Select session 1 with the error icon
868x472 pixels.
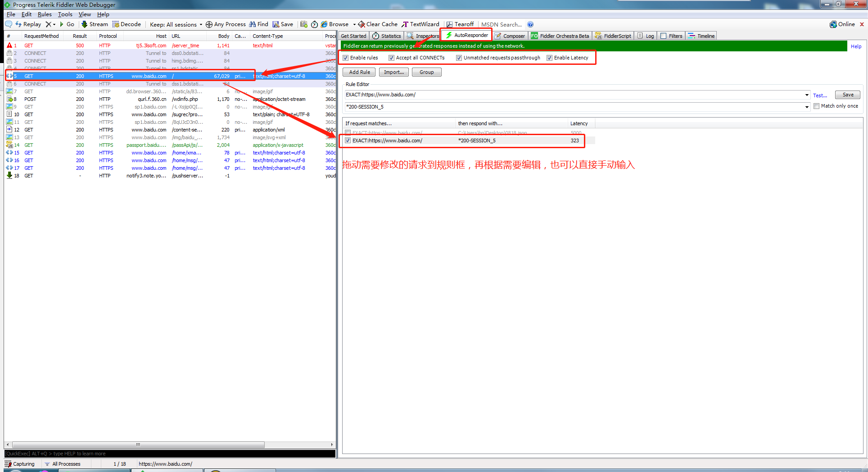170,45
